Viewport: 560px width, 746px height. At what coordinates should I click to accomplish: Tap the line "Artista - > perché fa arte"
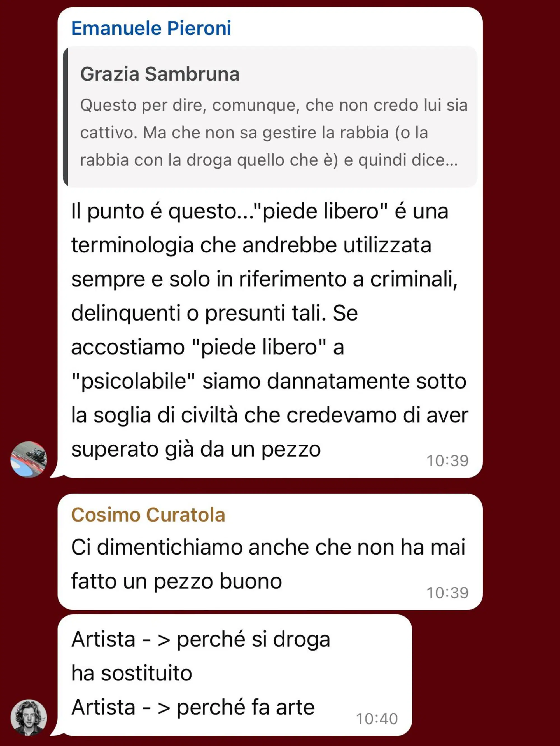point(193,707)
